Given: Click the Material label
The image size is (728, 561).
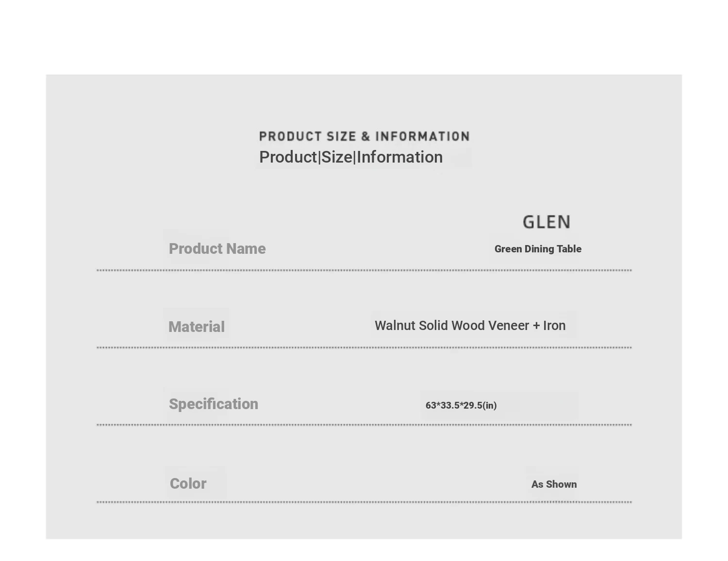Looking at the screenshot, I should pyautogui.click(x=197, y=327).
